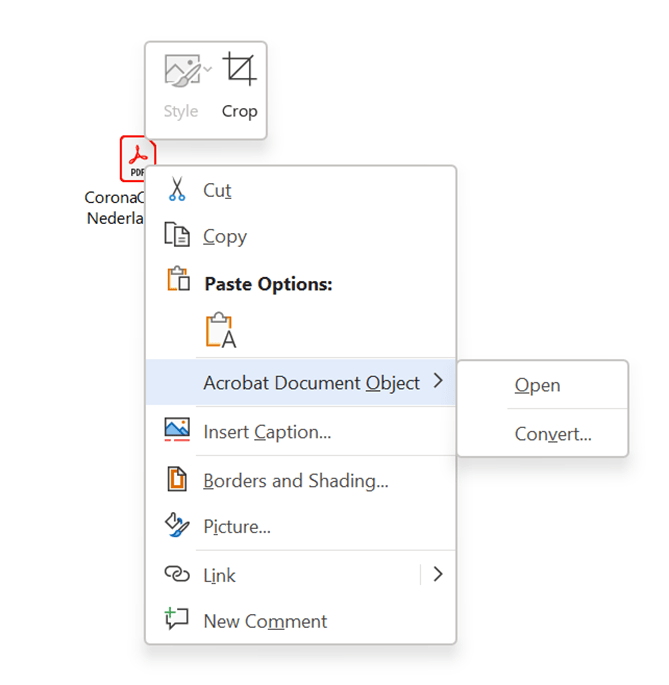
Task: Click the Insert Caption picture icon
Action: [x=177, y=431]
